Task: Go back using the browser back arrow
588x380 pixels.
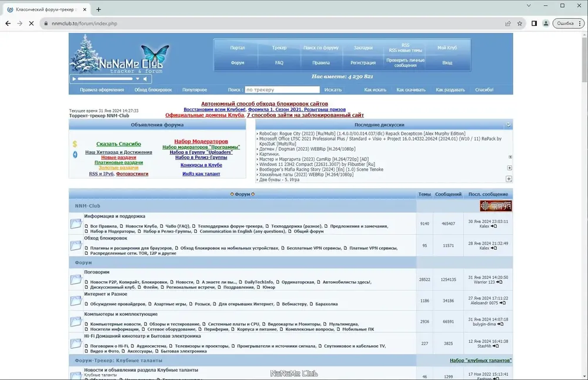Action: tap(8, 24)
